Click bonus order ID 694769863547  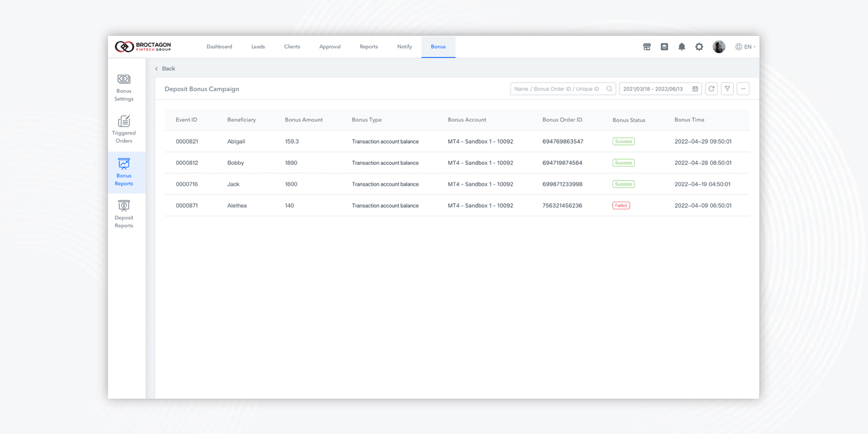pos(563,142)
